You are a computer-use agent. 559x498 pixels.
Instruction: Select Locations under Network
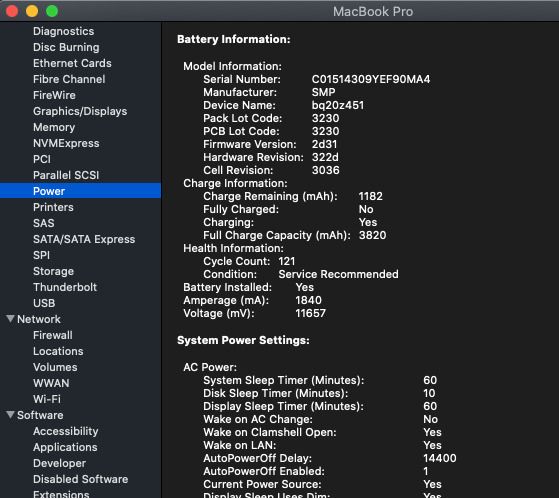coord(58,351)
